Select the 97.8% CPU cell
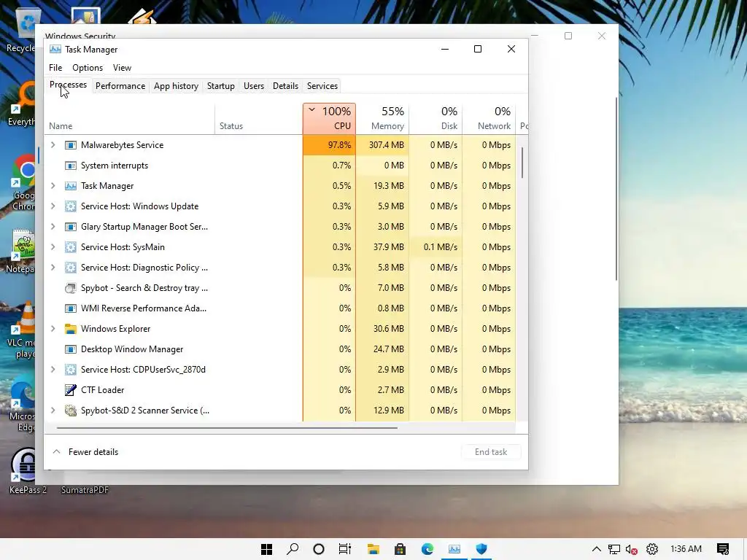Image resolution: width=747 pixels, height=560 pixels. (x=329, y=145)
